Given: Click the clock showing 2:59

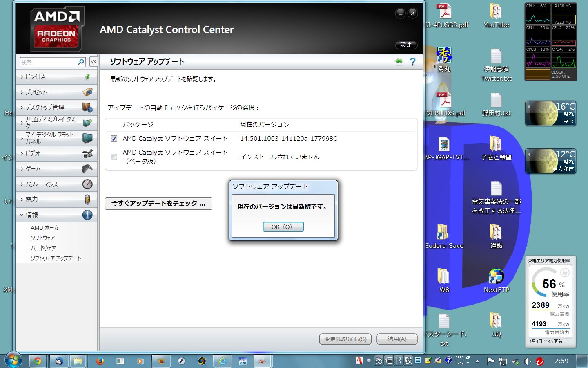Looking at the screenshot, I should tap(561, 361).
